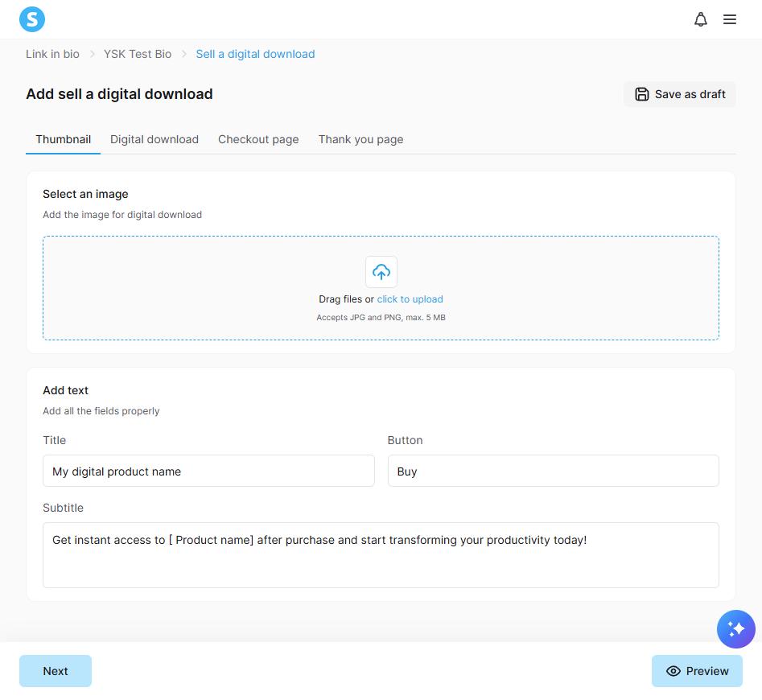Click the Next button
Screen dimensions: 762x700
point(56,671)
